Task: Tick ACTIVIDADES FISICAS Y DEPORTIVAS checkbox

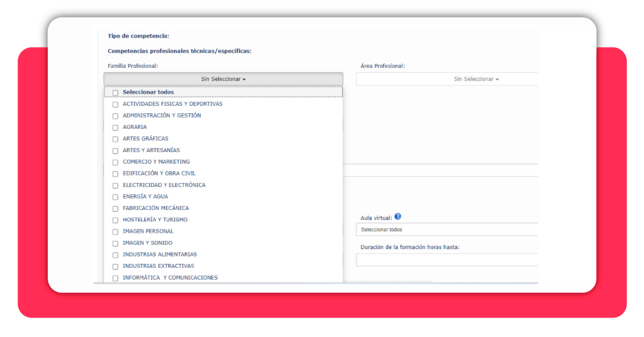Action: pyautogui.click(x=116, y=104)
